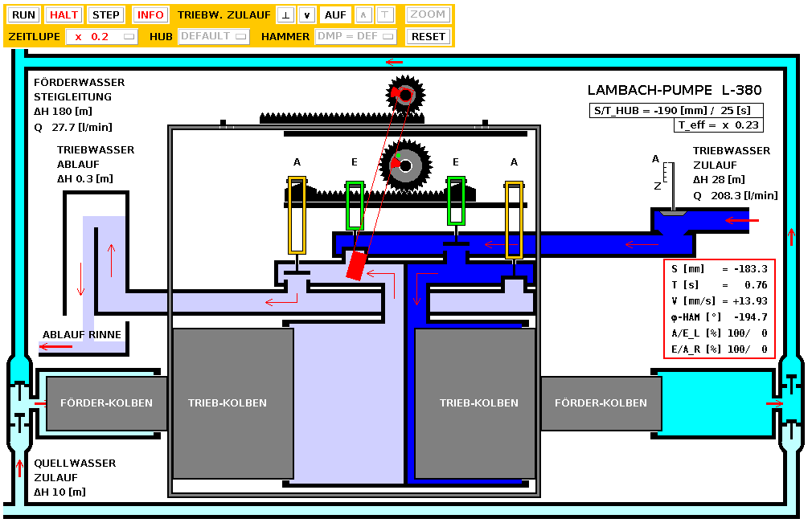Click the right green inlet valve E
Viewport: 812px width, 531px height.
pos(456,201)
